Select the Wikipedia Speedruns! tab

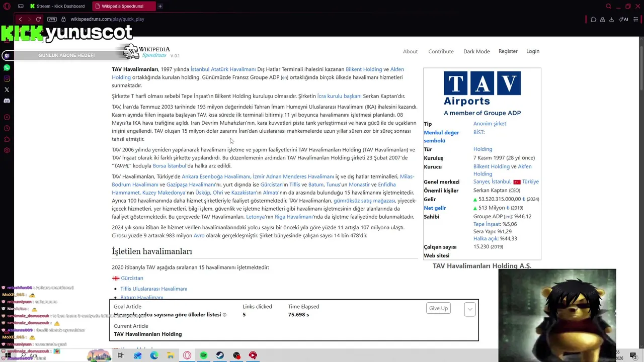point(123,6)
